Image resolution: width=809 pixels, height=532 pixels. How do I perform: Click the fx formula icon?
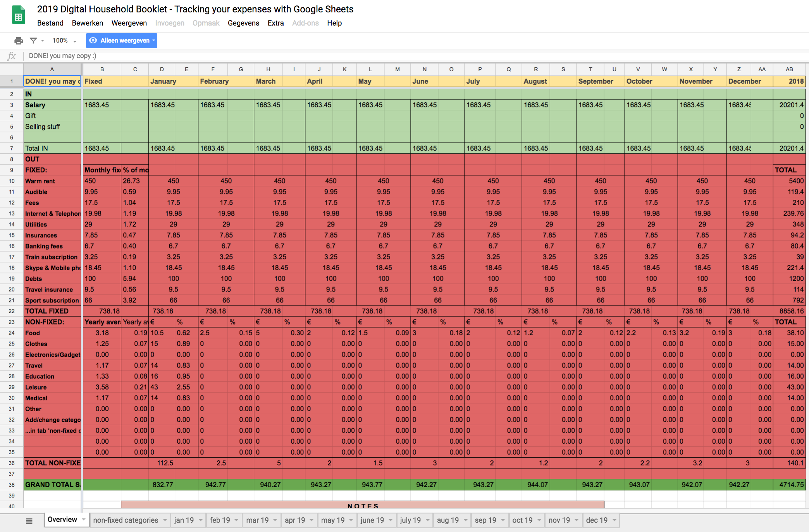pyautogui.click(x=12, y=56)
